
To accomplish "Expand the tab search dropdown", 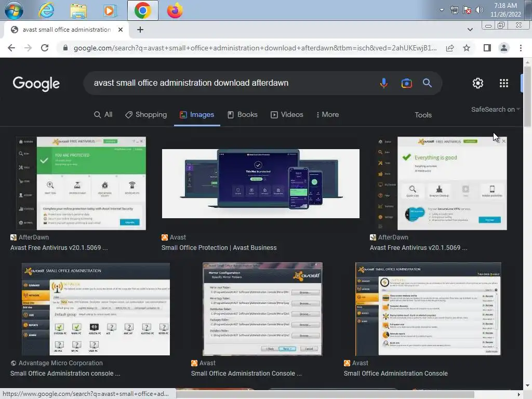I will click(470, 30).
